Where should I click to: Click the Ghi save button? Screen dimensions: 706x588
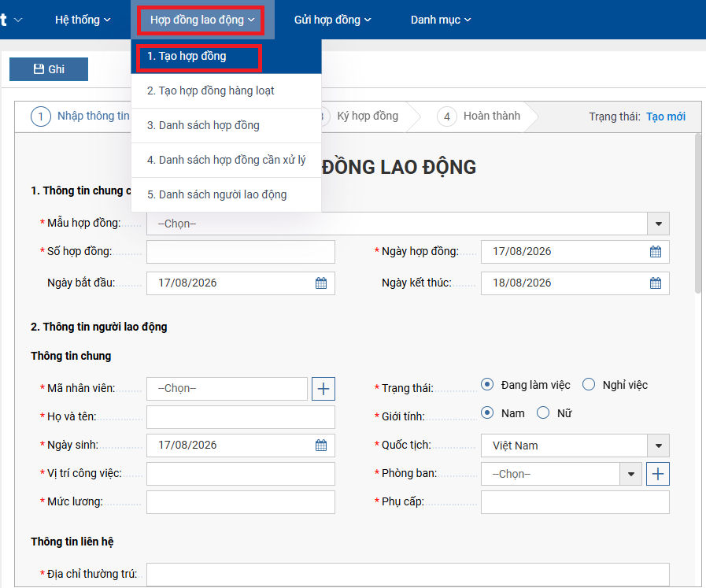click(x=49, y=69)
